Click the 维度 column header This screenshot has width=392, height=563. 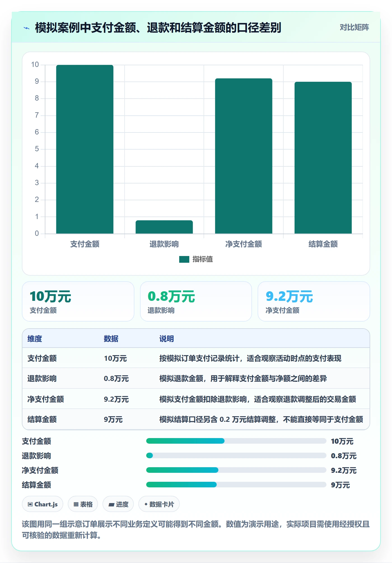tap(35, 339)
